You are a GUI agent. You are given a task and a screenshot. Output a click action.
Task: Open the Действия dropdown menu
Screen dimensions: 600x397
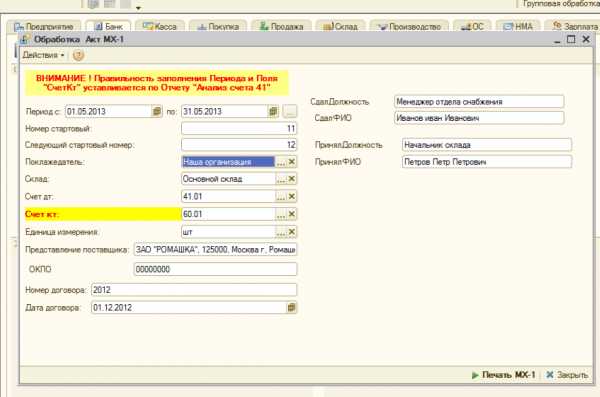[x=43, y=55]
